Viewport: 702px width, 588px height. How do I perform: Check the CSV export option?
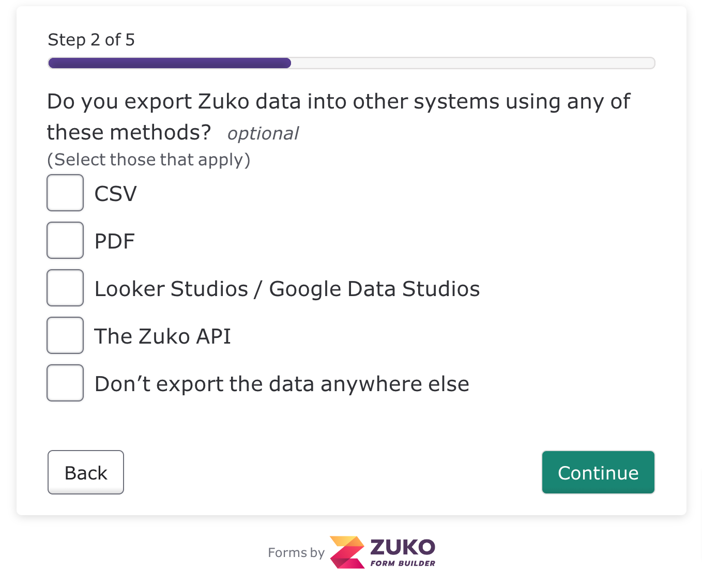65,192
